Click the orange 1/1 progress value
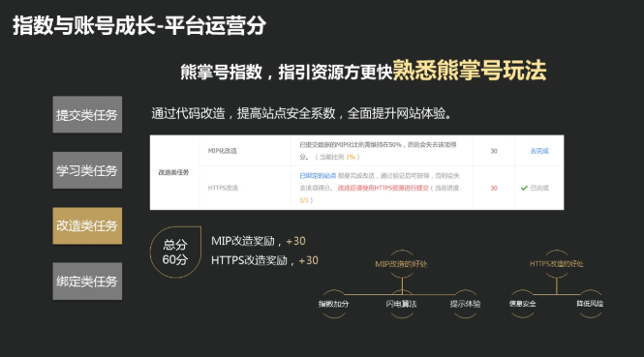Image resolution: width=644 pixels, height=357 pixels. tap(304, 200)
